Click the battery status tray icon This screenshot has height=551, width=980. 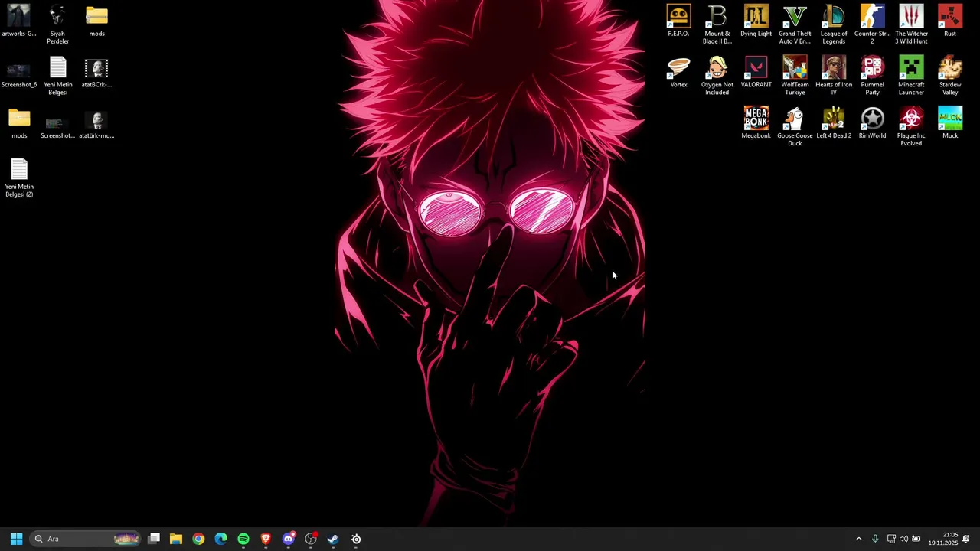[x=916, y=539]
